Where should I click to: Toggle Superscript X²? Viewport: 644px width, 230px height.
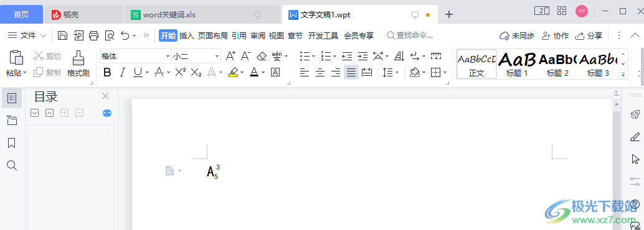click(x=180, y=73)
